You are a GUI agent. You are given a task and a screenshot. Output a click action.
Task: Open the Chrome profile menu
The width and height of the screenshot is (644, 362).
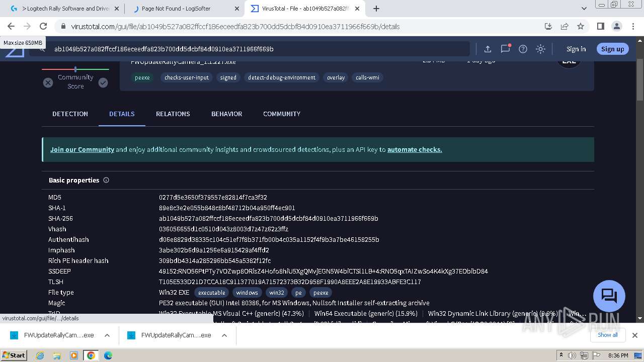click(616, 26)
